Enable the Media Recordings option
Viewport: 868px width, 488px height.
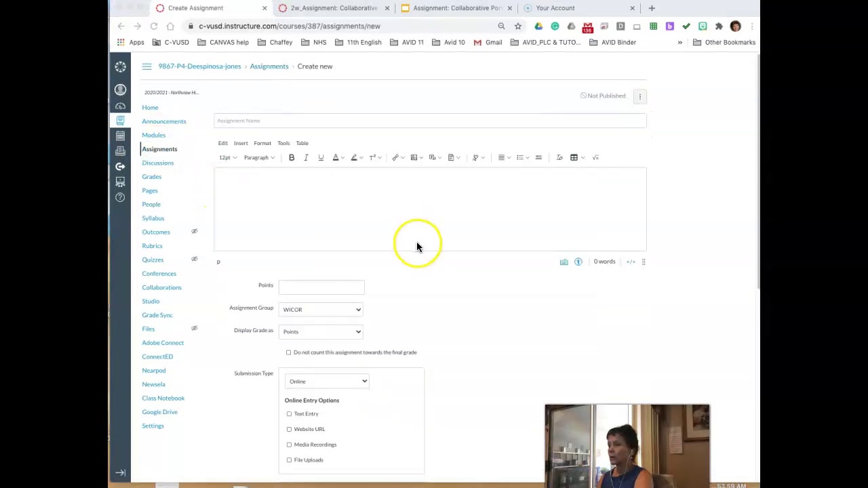(x=289, y=445)
